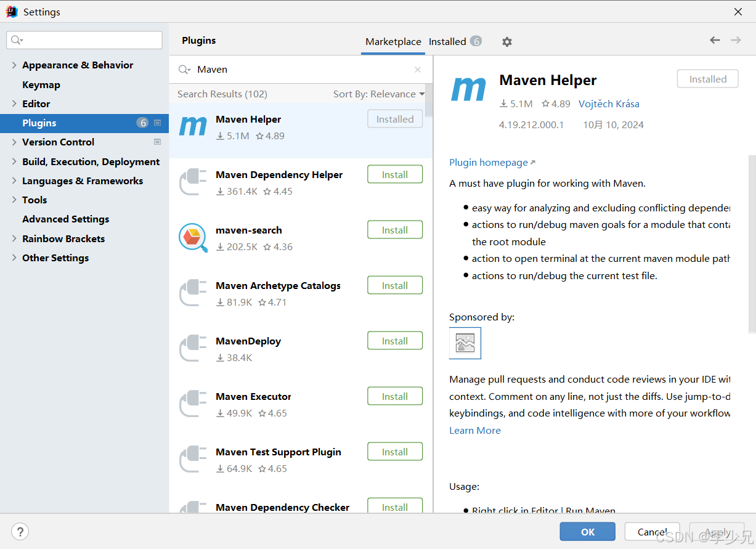Install Maven Archetype Catalogs
Screen dimensions: 756x549
coord(395,285)
